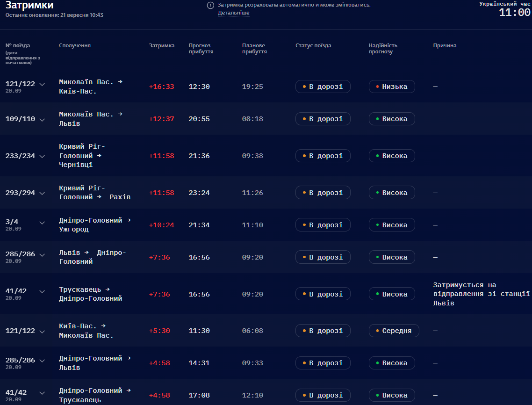Click route Кривий Ріг-Головний → Чернівці
This screenshot has height=405, width=532.
coord(82,155)
